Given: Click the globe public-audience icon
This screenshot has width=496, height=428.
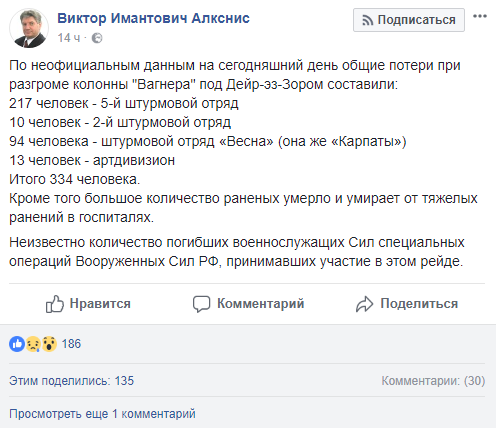Looking at the screenshot, I should 97,38.
